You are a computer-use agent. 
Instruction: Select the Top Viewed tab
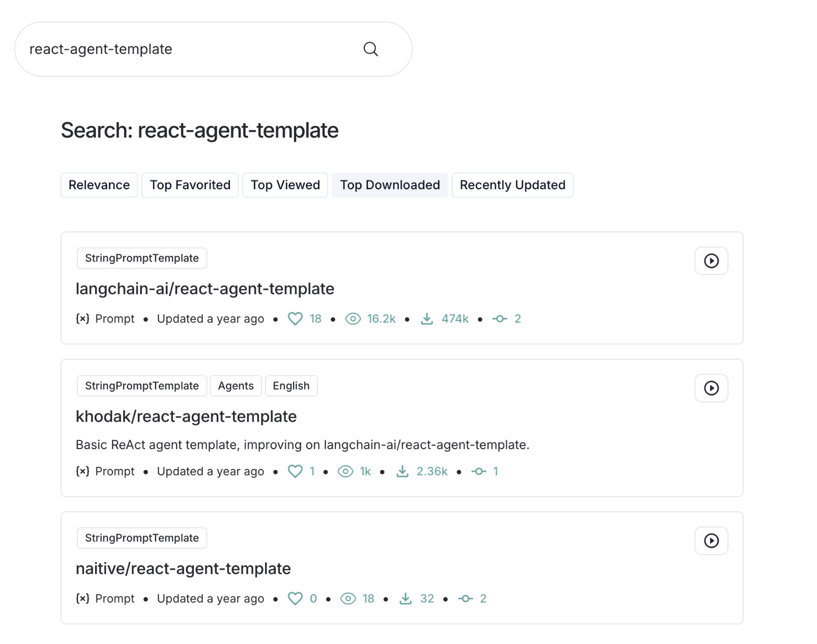285,185
